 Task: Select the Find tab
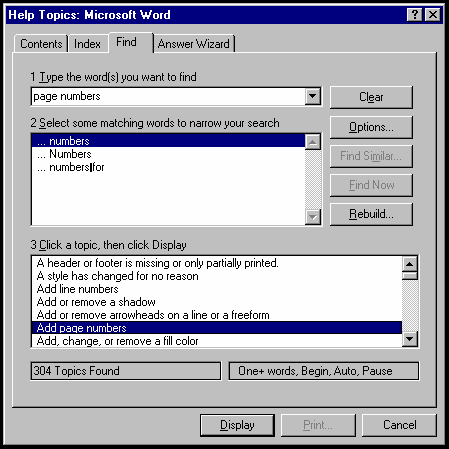[130, 42]
